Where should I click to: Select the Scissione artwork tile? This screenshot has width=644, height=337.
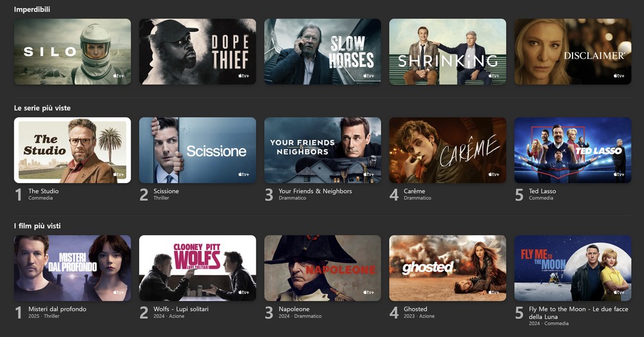click(x=198, y=150)
